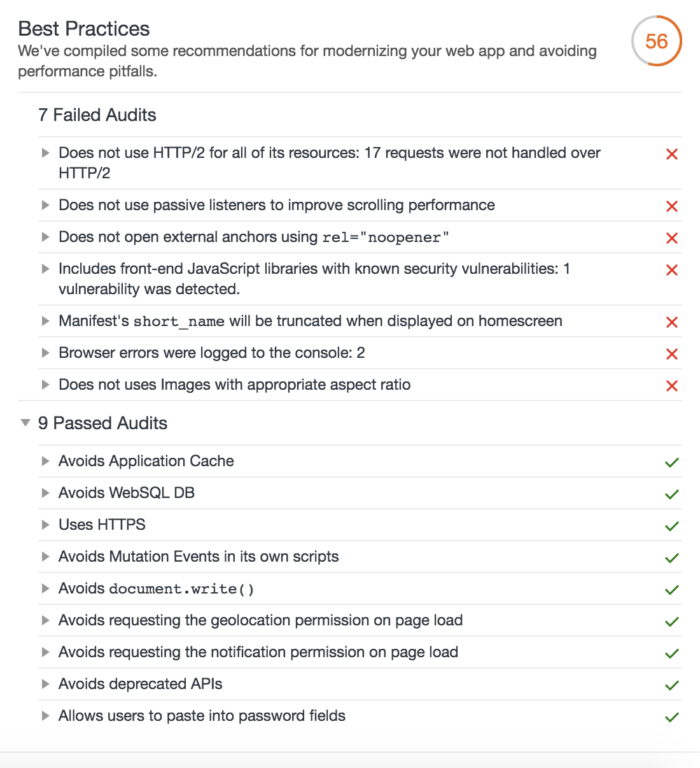Click the 56 score gauge circle
This screenshot has height=768, width=700.
point(656,41)
